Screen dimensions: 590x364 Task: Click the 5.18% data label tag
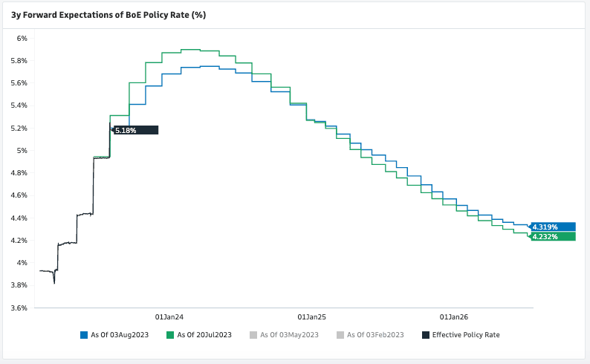click(x=135, y=130)
